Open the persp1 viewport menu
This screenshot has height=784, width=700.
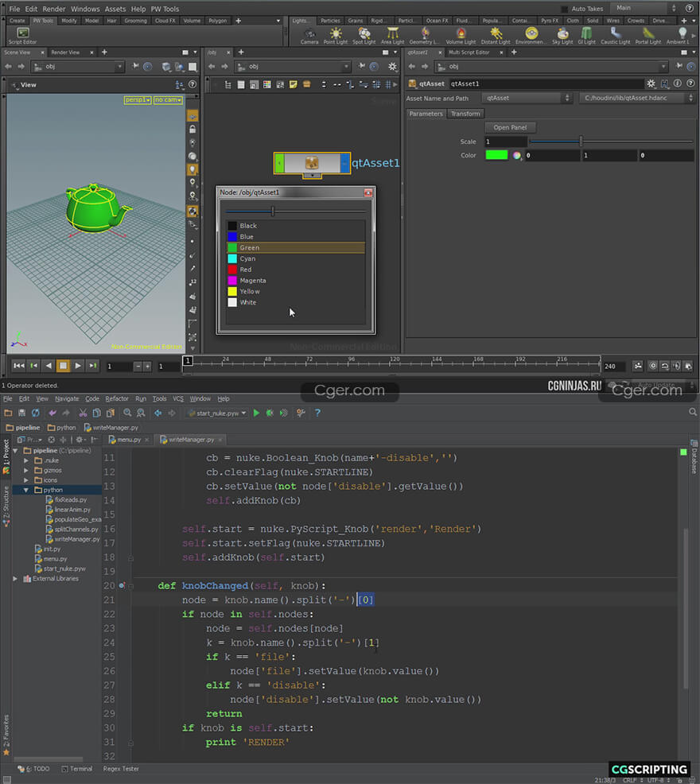pos(138,100)
